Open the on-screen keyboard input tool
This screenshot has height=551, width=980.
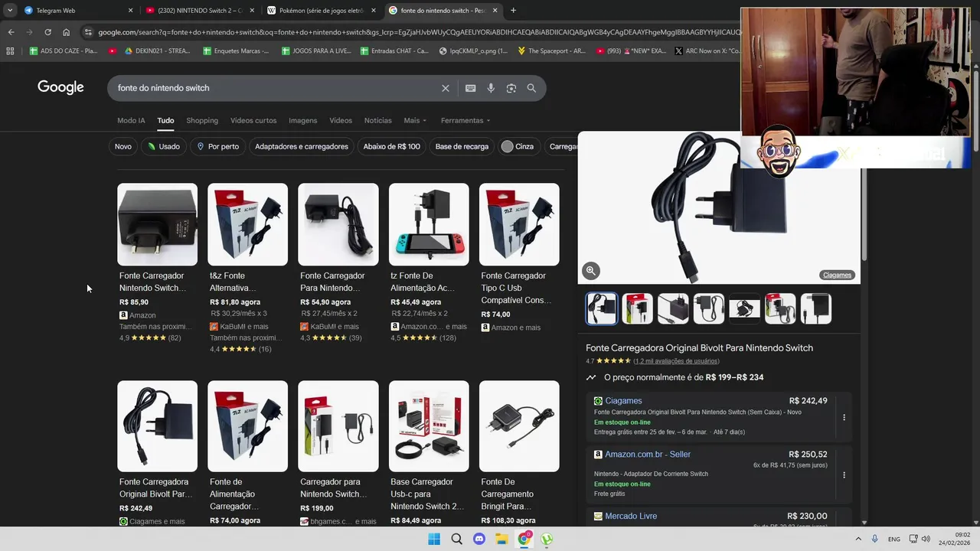pos(470,88)
